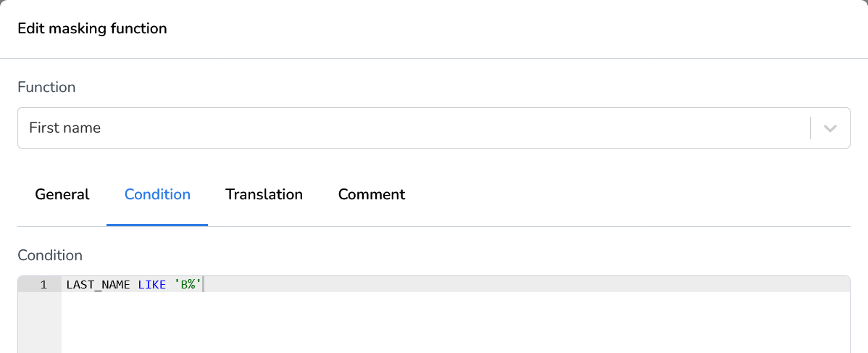Switch to the General tab
The width and height of the screenshot is (868, 353).
click(x=62, y=194)
